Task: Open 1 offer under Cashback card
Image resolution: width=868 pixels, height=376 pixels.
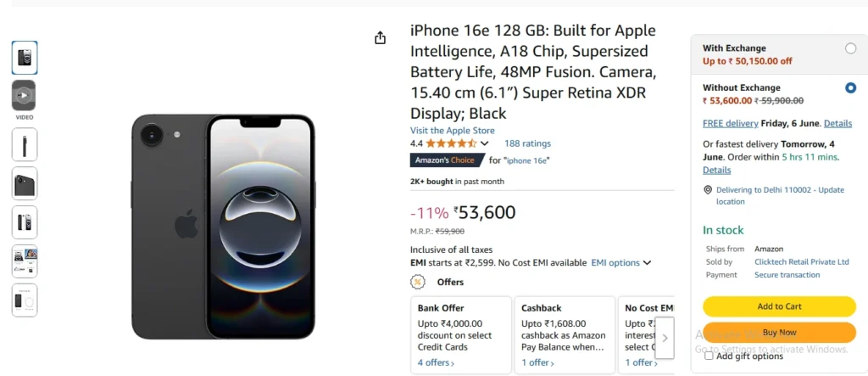Action: click(x=537, y=362)
